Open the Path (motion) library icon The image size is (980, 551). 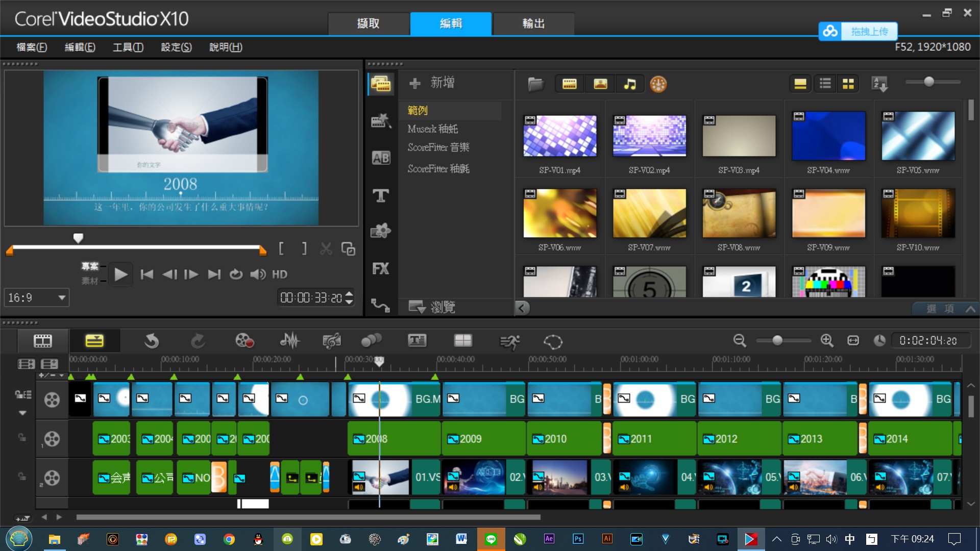coord(381,305)
